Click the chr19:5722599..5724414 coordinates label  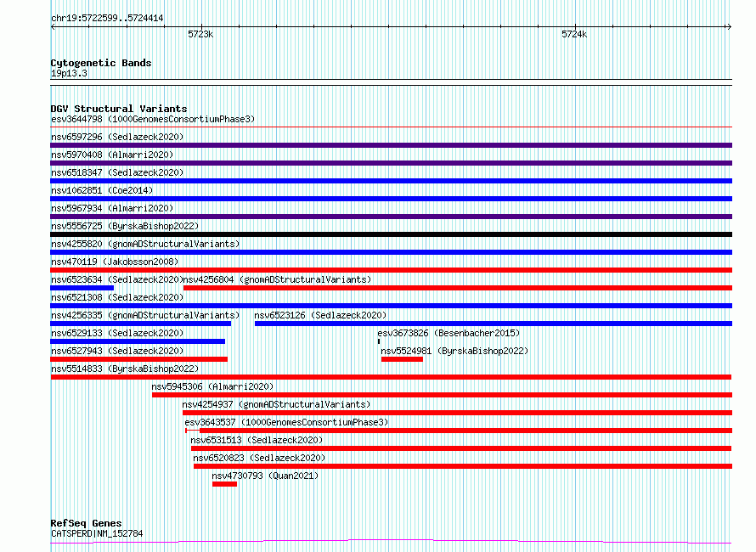point(107,19)
